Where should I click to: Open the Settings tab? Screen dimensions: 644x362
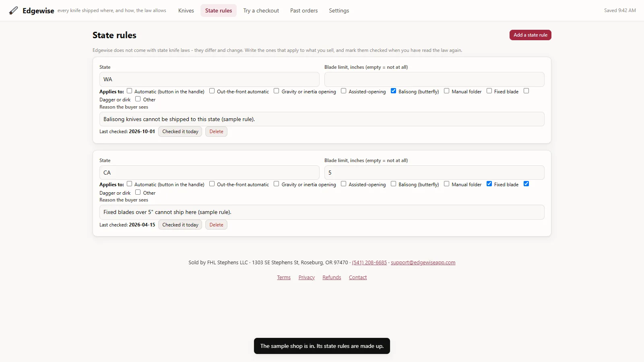tap(339, 10)
